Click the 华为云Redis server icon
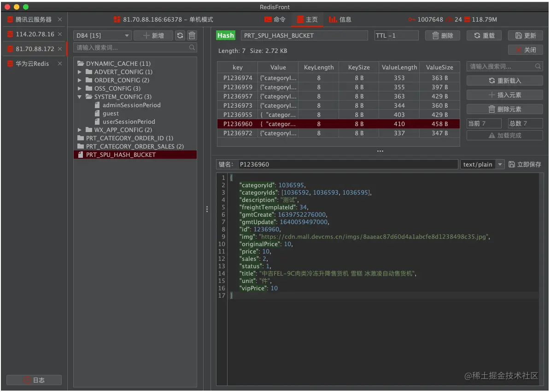This screenshot has height=392, width=550. click(x=10, y=63)
